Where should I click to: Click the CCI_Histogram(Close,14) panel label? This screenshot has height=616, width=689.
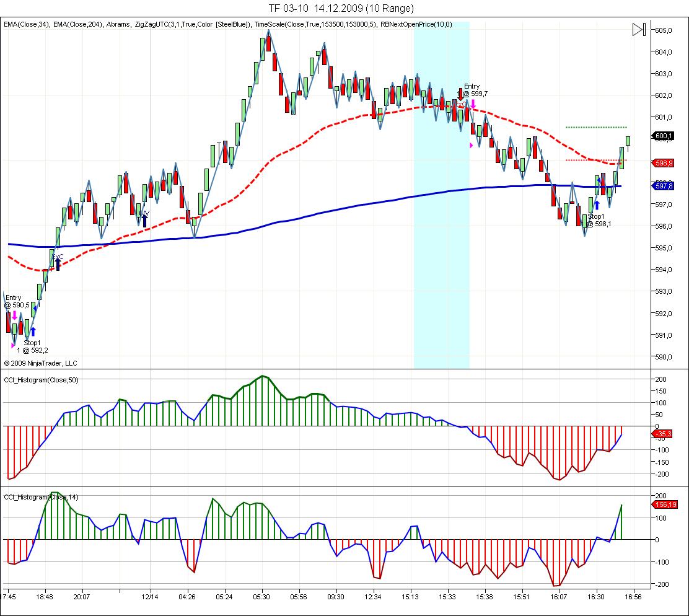(x=41, y=497)
